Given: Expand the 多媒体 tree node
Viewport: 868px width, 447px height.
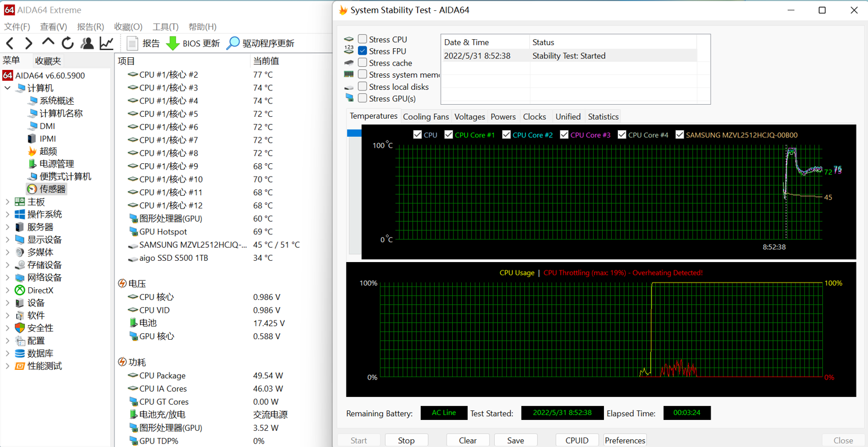Looking at the screenshot, I should click(7, 252).
